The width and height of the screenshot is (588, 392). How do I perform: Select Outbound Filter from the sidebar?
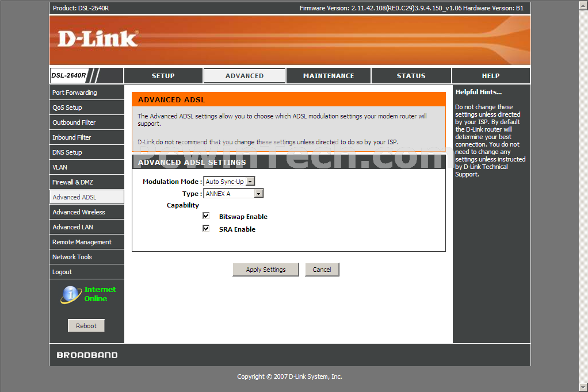87,122
